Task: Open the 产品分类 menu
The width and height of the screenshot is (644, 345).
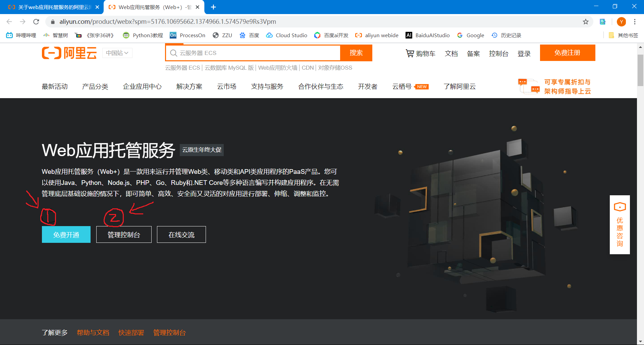Action: [95, 86]
